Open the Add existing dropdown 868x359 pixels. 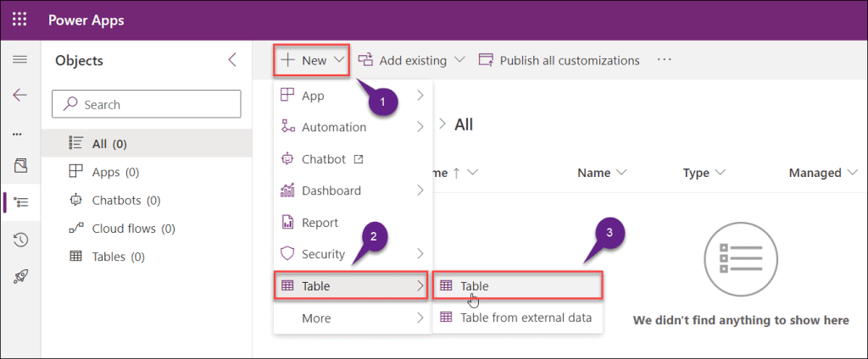(411, 60)
